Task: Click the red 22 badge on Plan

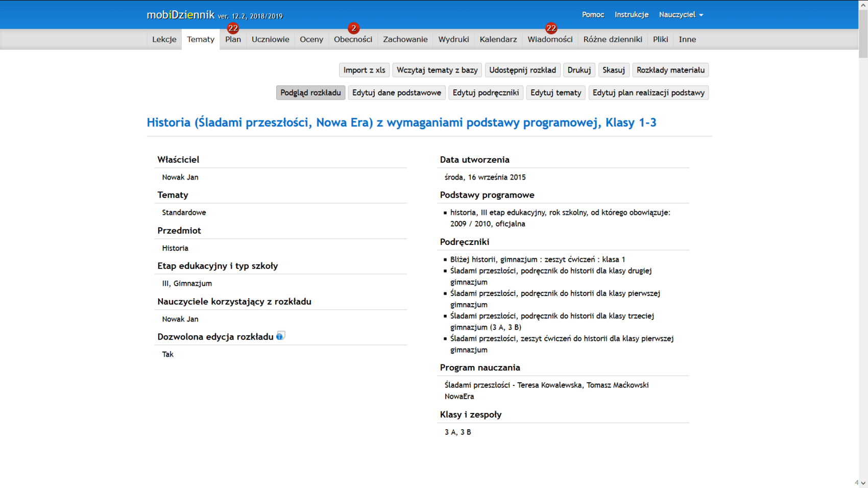Action: pos(233,28)
